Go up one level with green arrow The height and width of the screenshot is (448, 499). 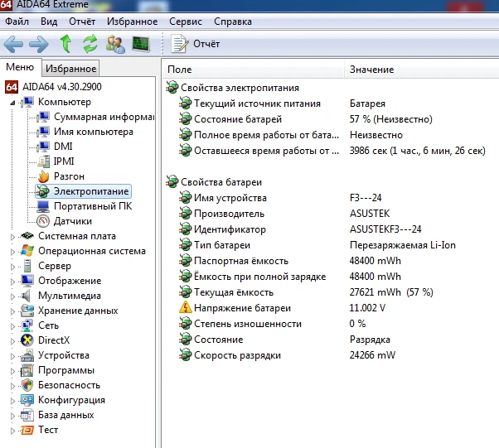coord(65,44)
